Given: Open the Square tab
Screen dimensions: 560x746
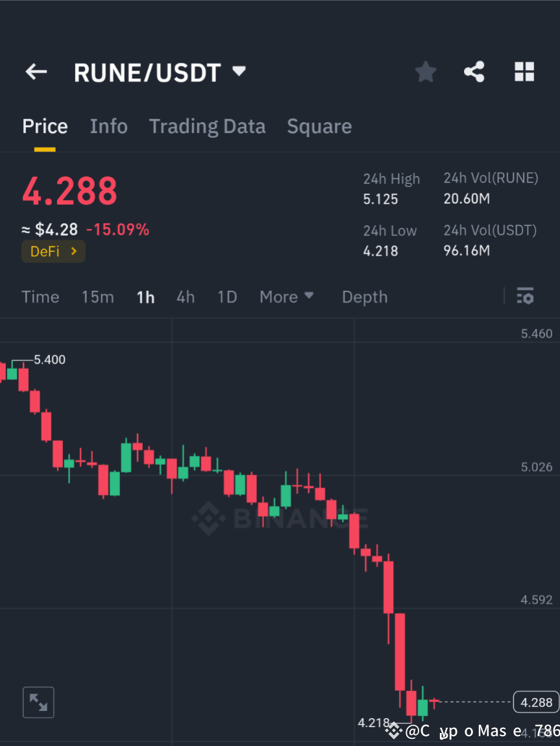Looking at the screenshot, I should click(x=319, y=126).
